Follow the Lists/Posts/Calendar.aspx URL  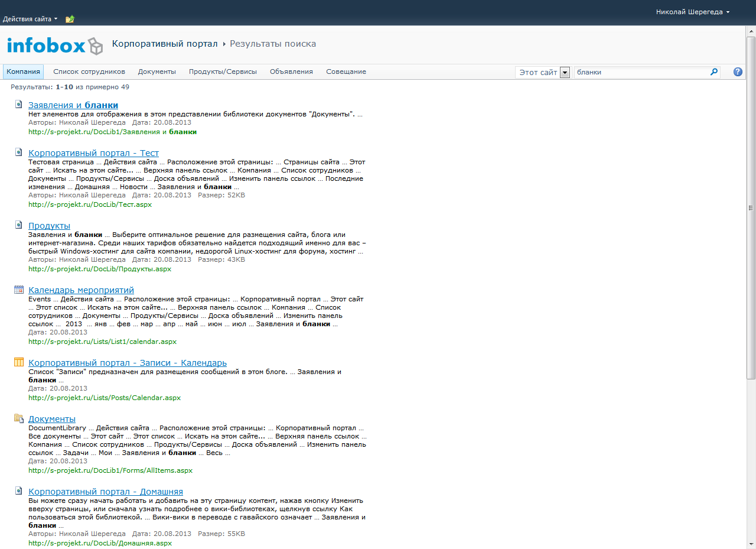[105, 398]
